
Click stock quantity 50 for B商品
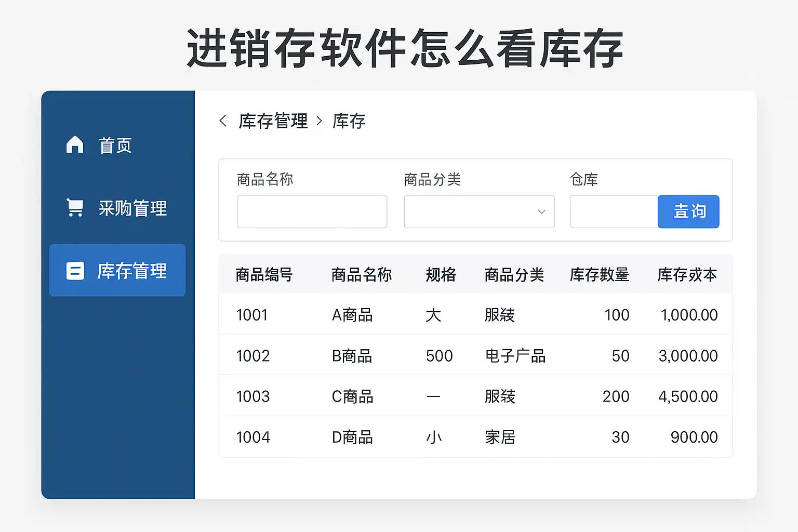(x=620, y=356)
